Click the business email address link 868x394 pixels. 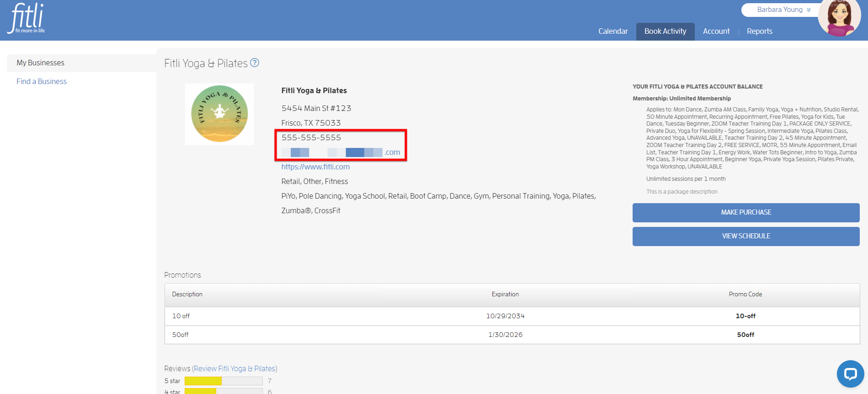pos(341,152)
